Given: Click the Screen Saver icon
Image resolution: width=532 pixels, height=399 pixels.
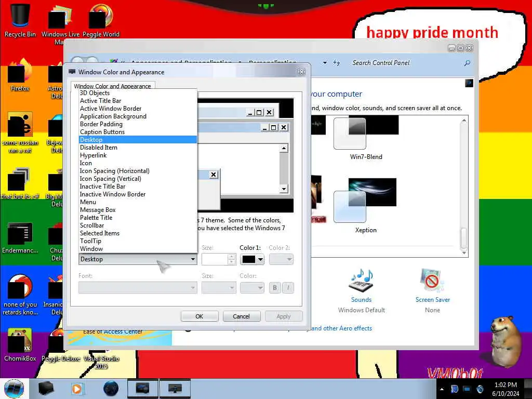Looking at the screenshot, I should 431,281.
